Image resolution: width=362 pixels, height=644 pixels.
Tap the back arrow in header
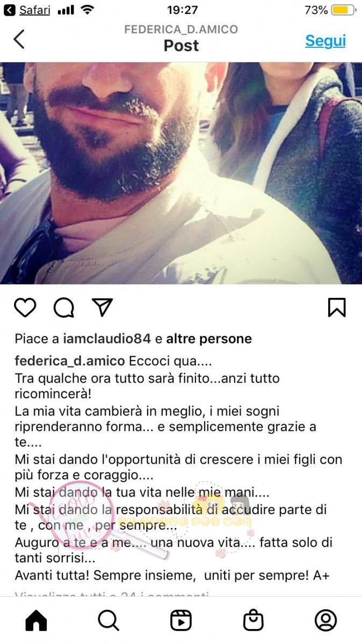pyautogui.click(x=19, y=39)
